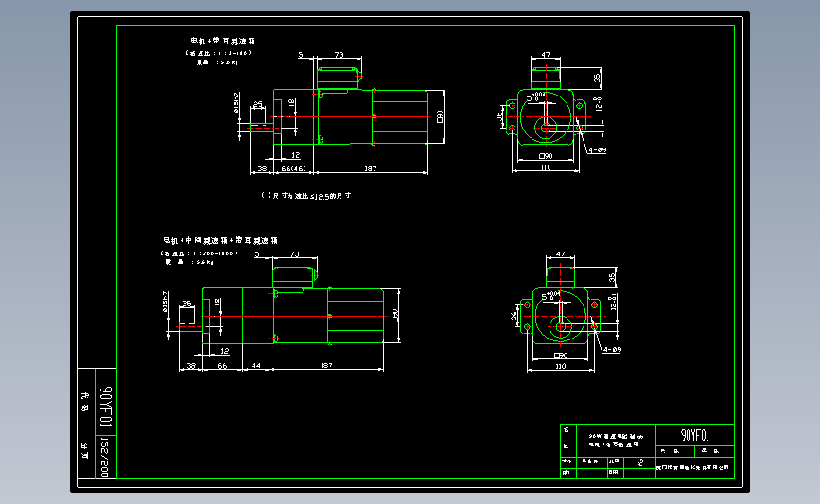Click the title "电机+带耳减速箱"
The height and width of the screenshot is (504, 820).
(x=223, y=41)
